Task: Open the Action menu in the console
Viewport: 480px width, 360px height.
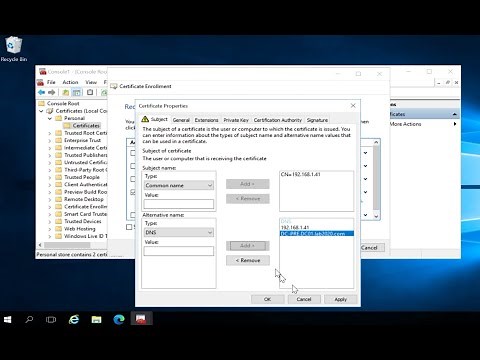Action: 70,82
